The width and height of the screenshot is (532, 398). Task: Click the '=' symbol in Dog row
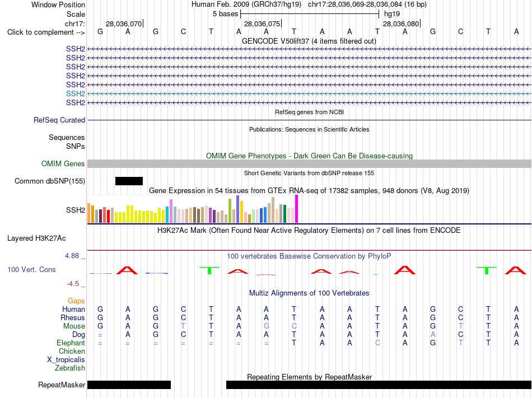(100, 335)
